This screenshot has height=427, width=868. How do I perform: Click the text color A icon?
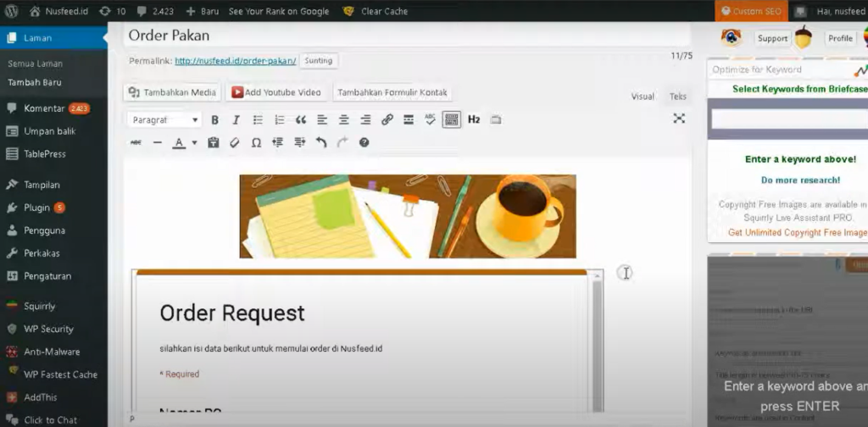178,143
